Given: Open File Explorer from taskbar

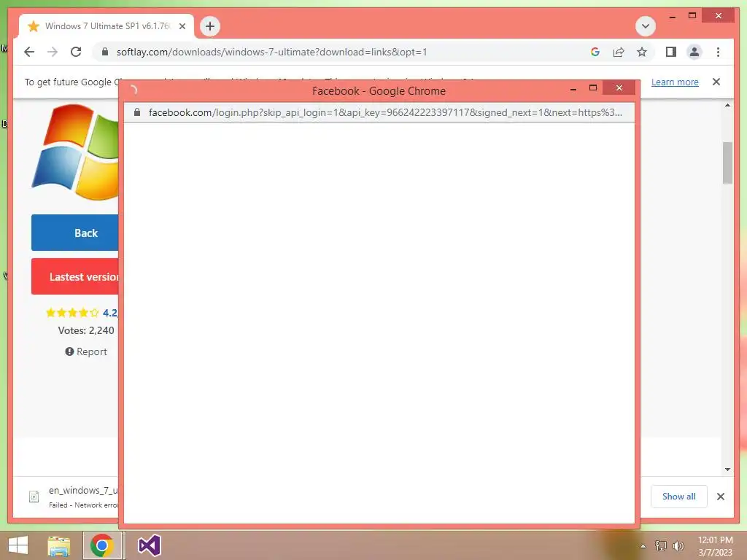Looking at the screenshot, I should point(59,545).
